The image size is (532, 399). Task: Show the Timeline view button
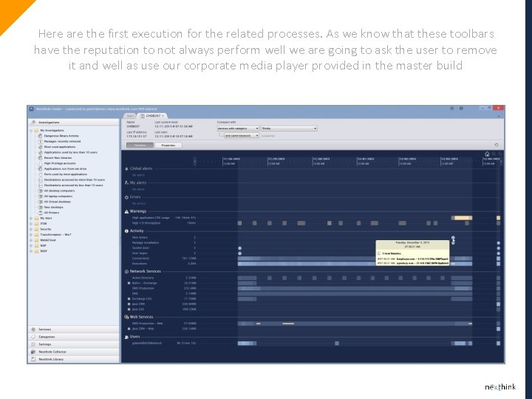(x=140, y=146)
